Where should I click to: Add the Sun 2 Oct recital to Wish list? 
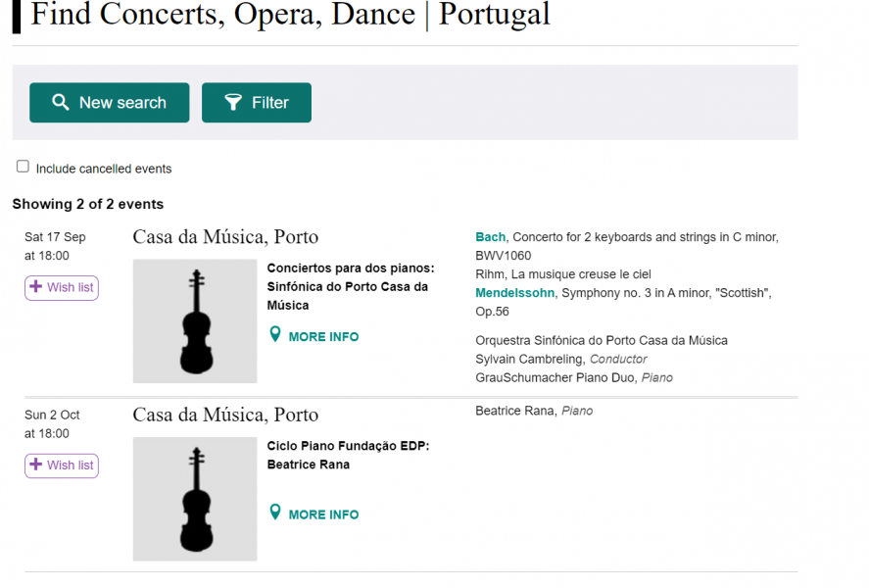click(x=62, y=465)
